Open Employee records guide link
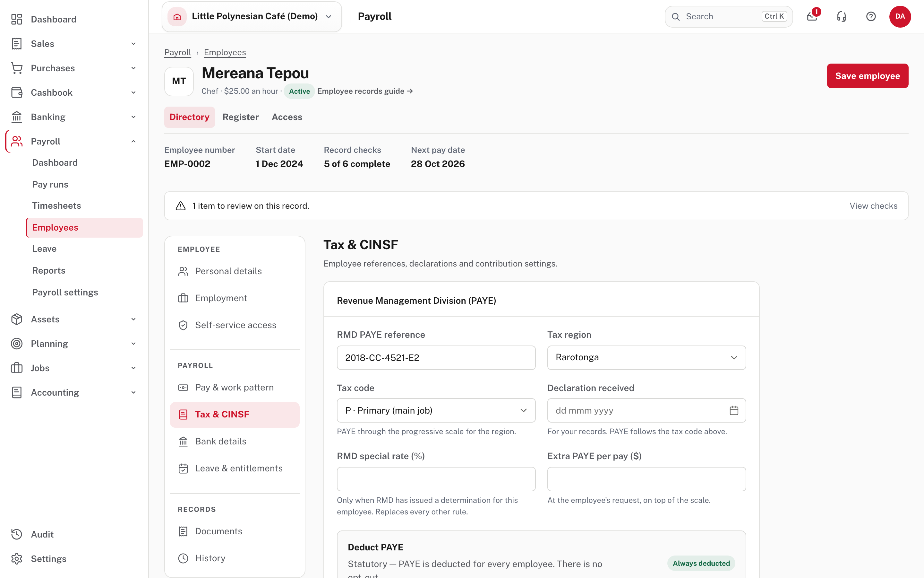924x578 pixels. pos(365,91)
